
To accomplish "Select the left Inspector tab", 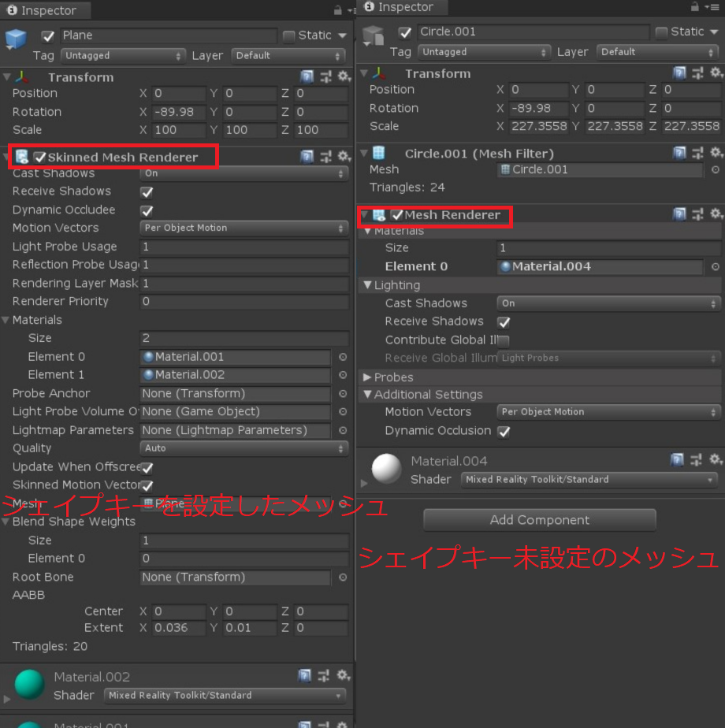I will click(45, 10).
